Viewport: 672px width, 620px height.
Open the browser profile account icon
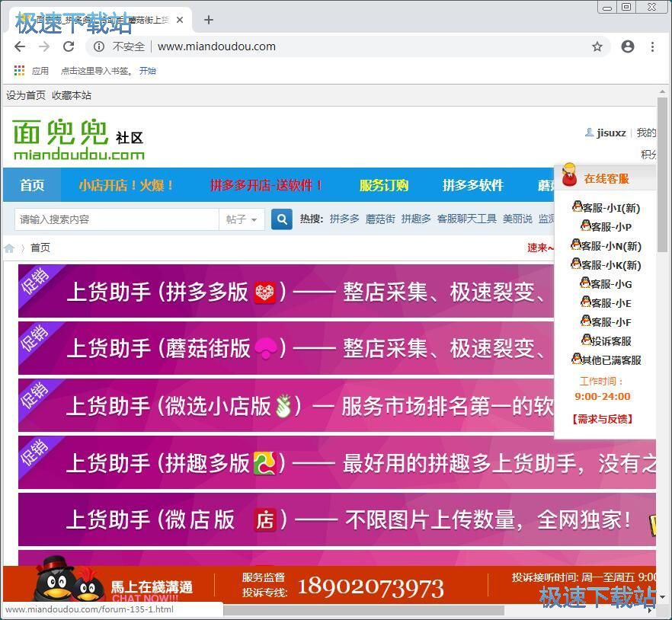pos(628,46)
